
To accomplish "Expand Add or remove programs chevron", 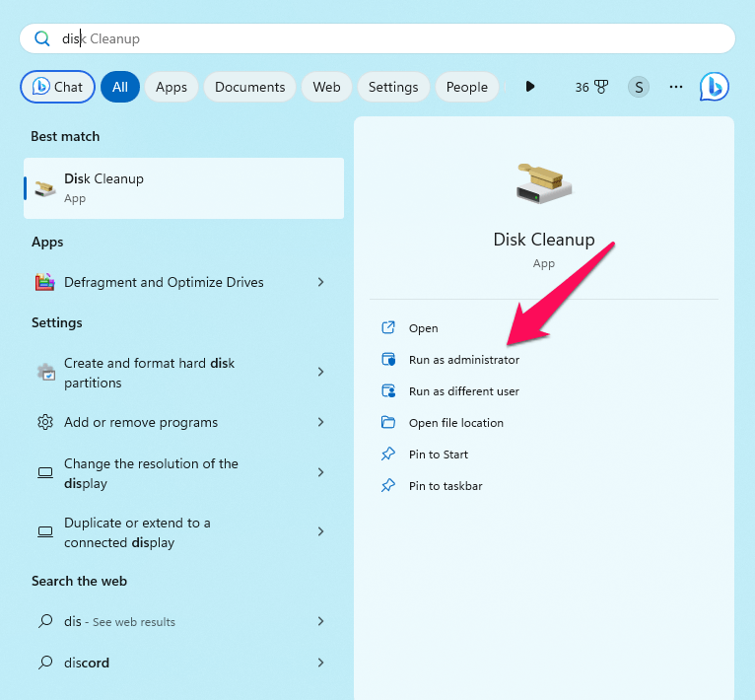I will pyautogui.click(x=321, y=422).
